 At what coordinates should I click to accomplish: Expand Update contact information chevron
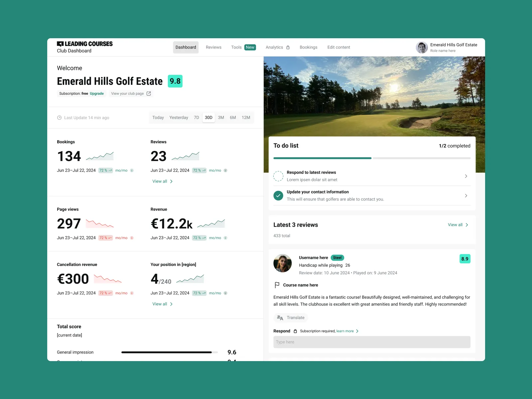466,196
